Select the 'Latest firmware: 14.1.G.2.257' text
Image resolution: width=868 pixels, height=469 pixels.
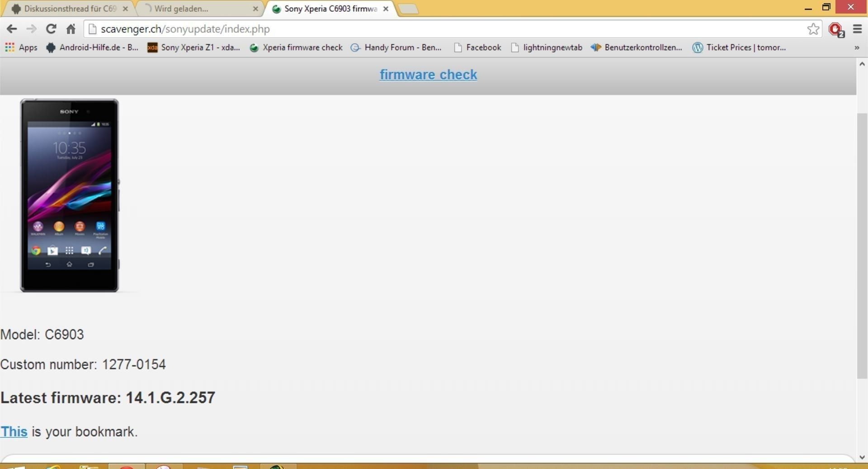tap(108, 398)
